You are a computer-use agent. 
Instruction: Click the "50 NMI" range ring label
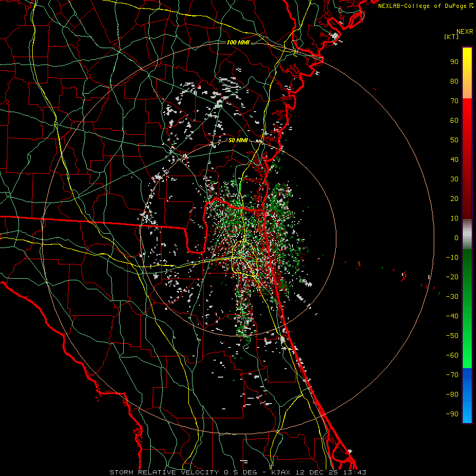click(x=238, y=140)
